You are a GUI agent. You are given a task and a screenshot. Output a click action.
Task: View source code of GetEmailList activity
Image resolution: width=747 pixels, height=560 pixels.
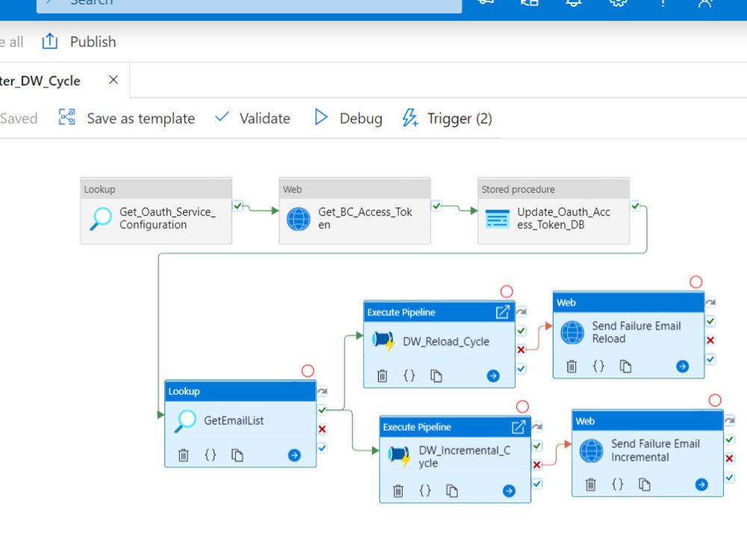click(x=210, y=455)
